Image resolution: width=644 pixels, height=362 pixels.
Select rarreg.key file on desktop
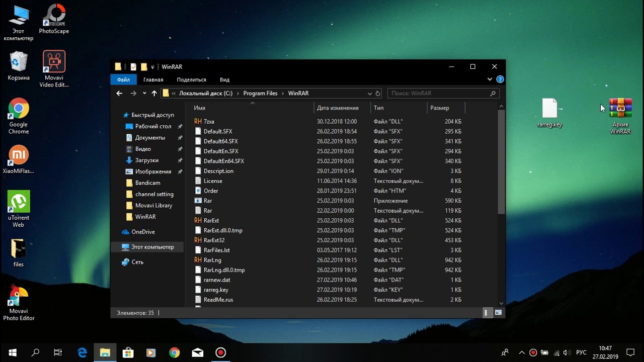(x=549, y=113)
